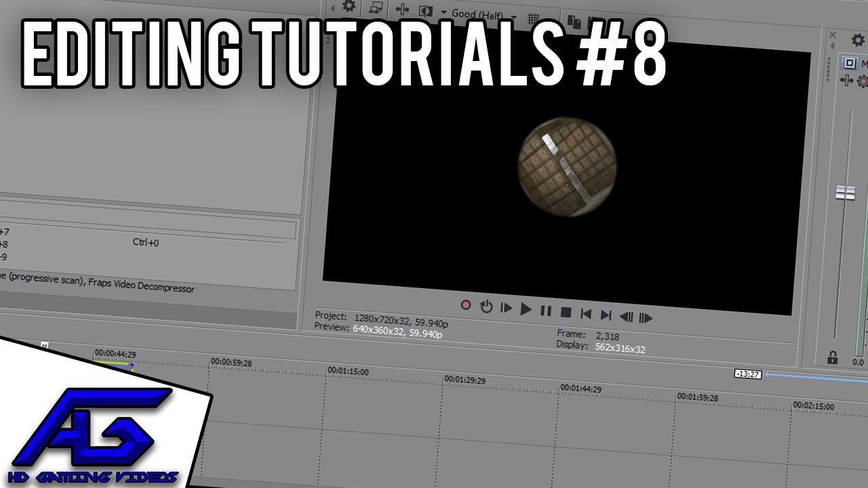Image resolution: width=868 pixels, height=488 pixels.
Task: Pause the preview playback
Action: coord(546,310)
